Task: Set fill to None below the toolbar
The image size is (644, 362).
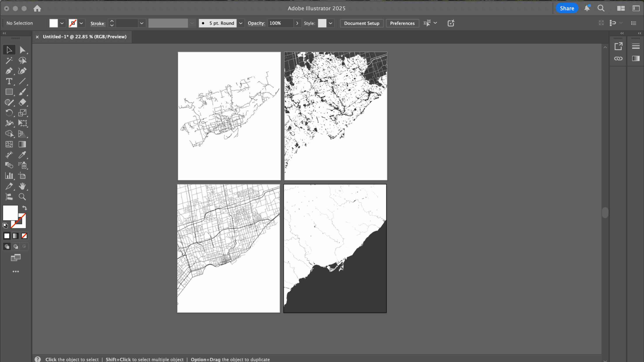Action: tap(24, 236)
